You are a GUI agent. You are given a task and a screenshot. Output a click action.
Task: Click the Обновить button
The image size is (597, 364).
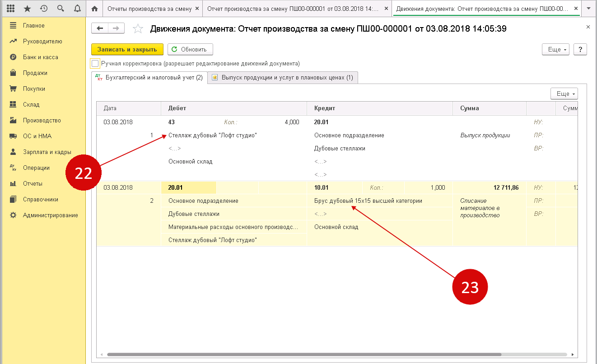190,49
